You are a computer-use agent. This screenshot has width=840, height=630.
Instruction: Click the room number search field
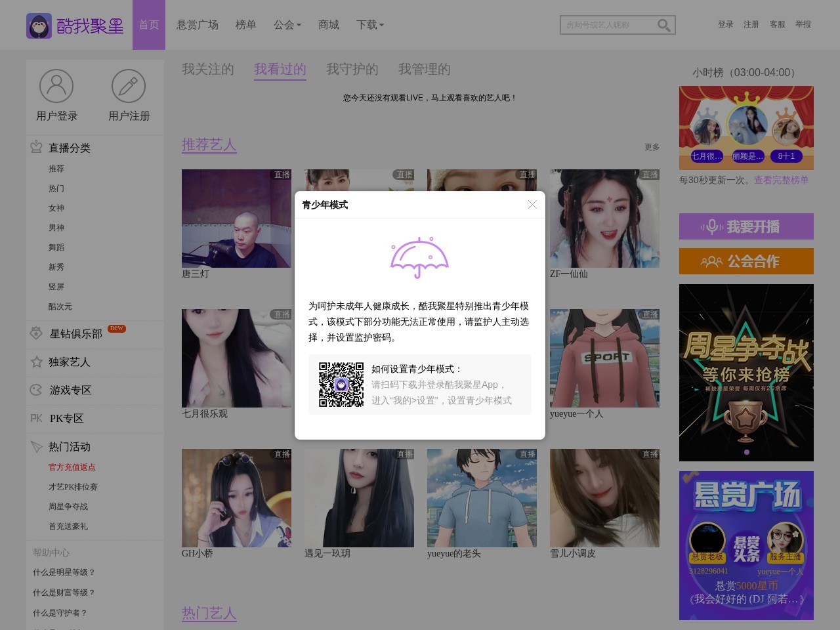pyautogui.click(x=607, y=25)
